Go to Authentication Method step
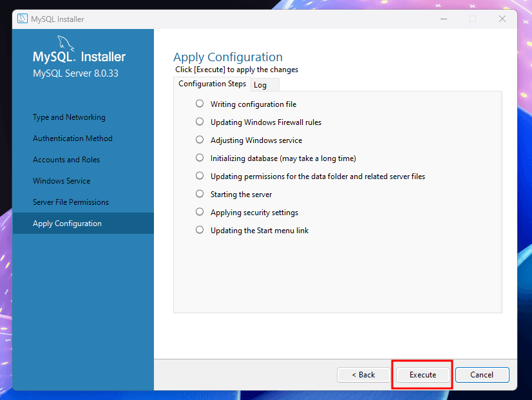Screen dimensions: 532x400 pyautogui.click(x=73, y=138)
